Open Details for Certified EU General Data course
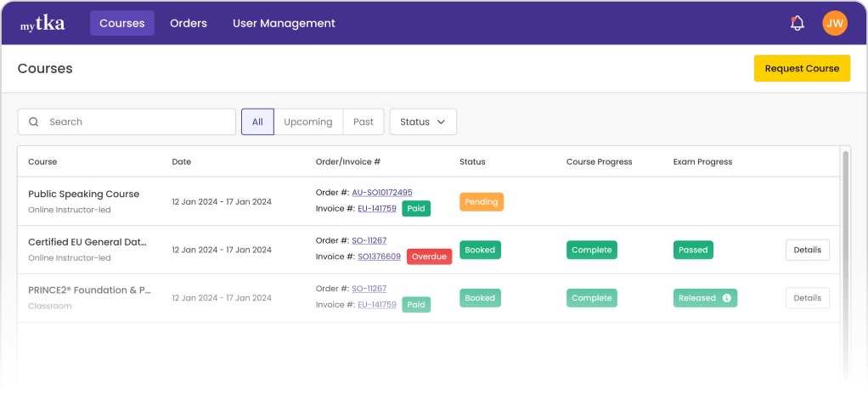This screenshot has height=411, width=868. [807, 250]
